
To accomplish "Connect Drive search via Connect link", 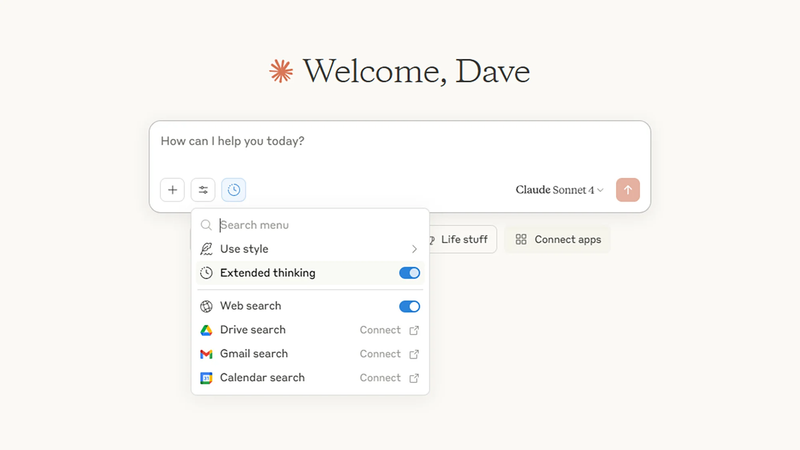I will point(380,330).
